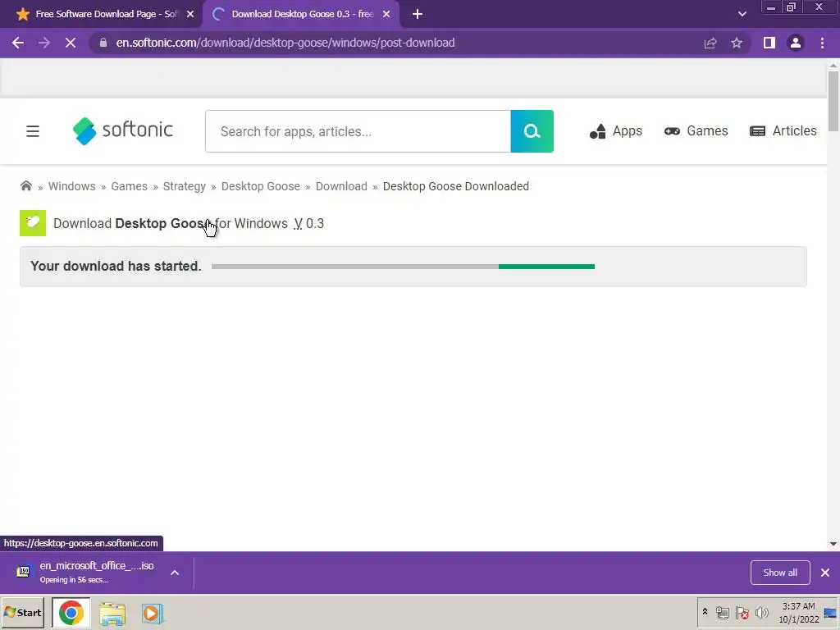Click the home icon in the breadcrumb

25,186
